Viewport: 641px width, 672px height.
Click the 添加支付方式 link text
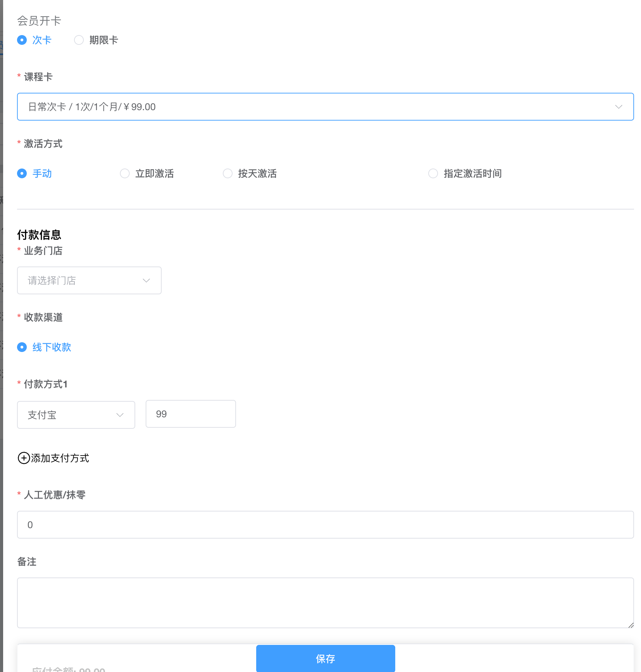click(x=60, y=458)
